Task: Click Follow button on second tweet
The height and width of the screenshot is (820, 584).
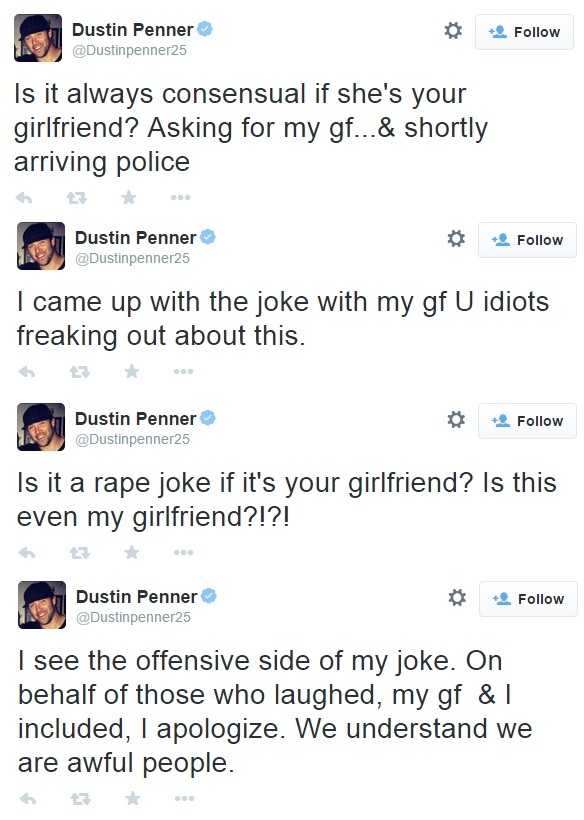Action: tap(527, 240)
